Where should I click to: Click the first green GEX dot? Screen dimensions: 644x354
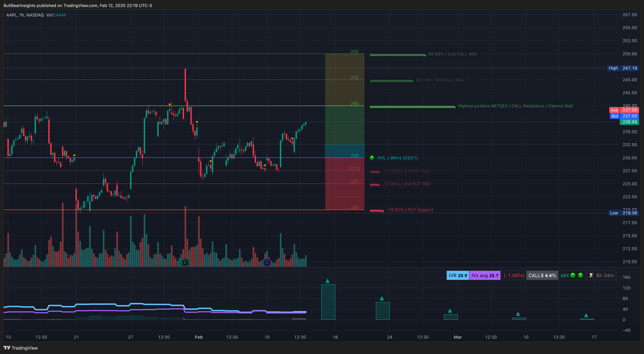pyautogui.click(x=573, y=275)
